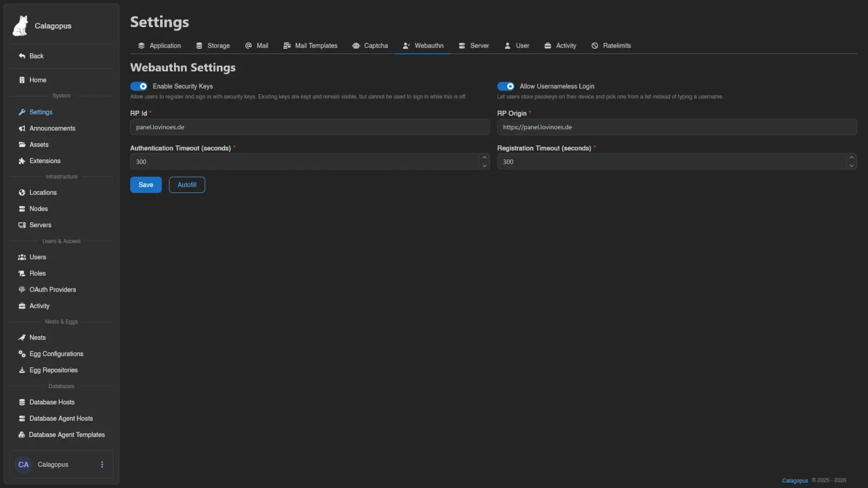Click the Calagopus fox logo
Screen dimensions: 868x488
pos(21,25)
